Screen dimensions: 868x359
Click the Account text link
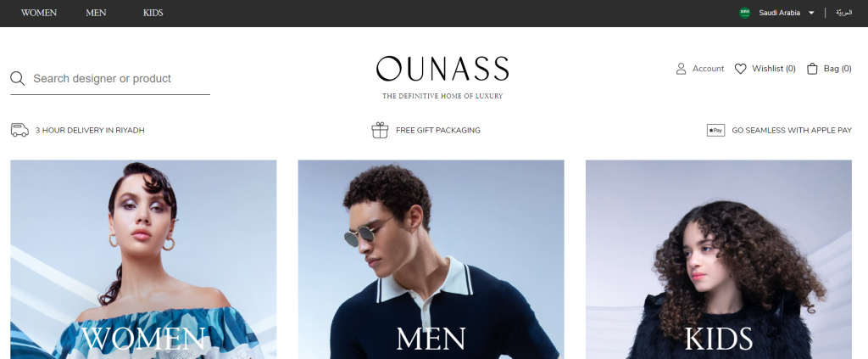[x=708, y=69]
